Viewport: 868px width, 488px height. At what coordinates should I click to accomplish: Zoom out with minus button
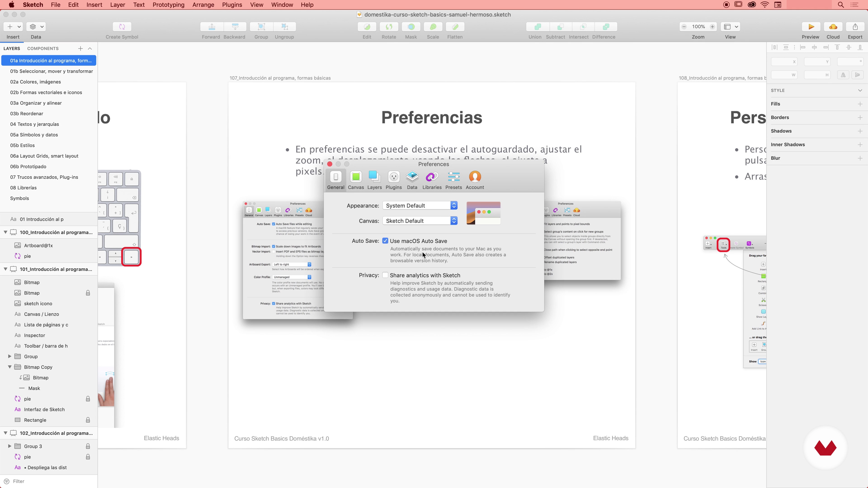tap(684, 27)
